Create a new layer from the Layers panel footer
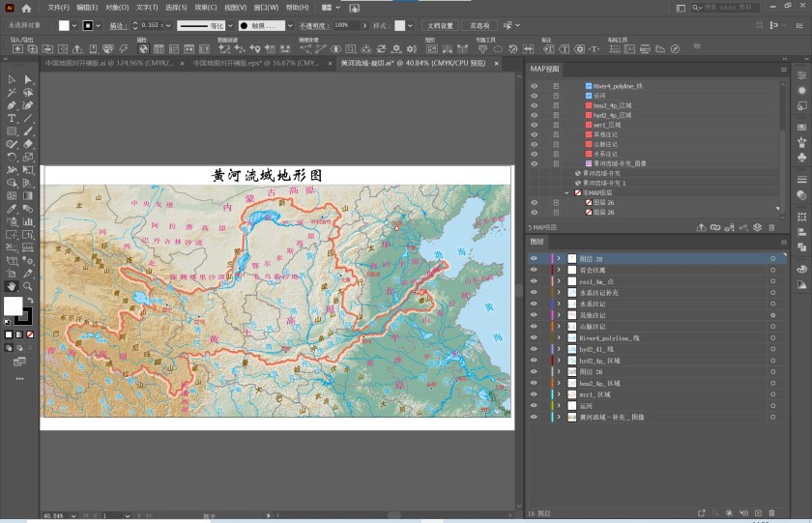The width and height of the screenshot is (812, 523). 757,512
